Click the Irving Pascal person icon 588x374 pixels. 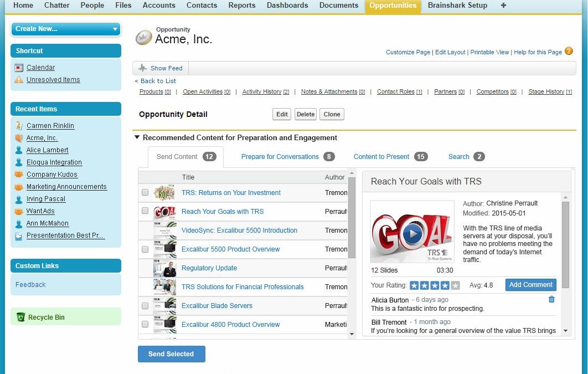tap(19, 199)
